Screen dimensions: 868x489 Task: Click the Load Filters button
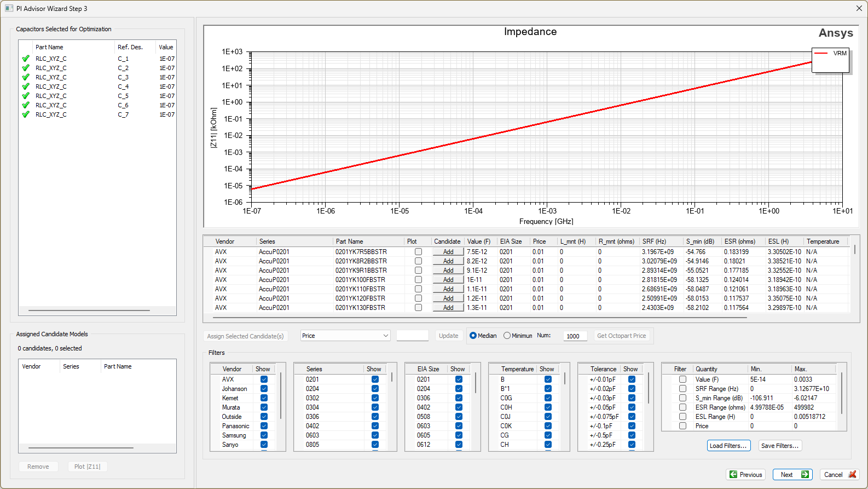(x=728, y=446)
